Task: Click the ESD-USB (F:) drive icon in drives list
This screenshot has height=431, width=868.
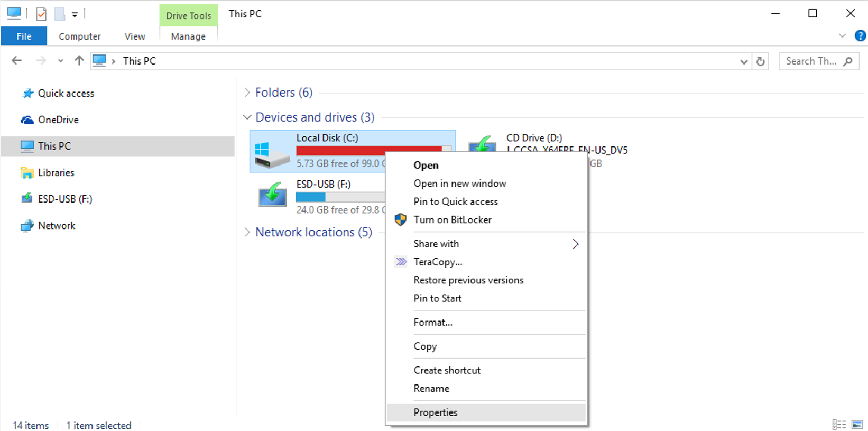Action: 272,195
